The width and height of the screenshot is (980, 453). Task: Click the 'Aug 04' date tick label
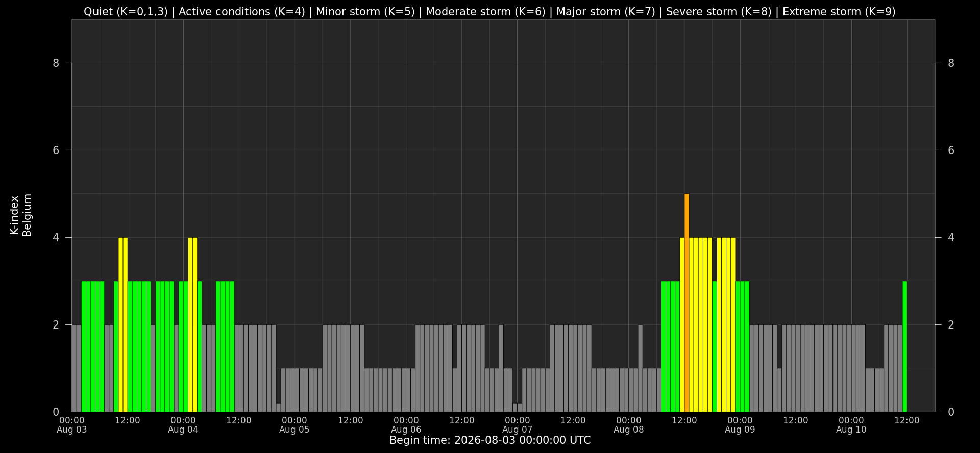point(183,430)
